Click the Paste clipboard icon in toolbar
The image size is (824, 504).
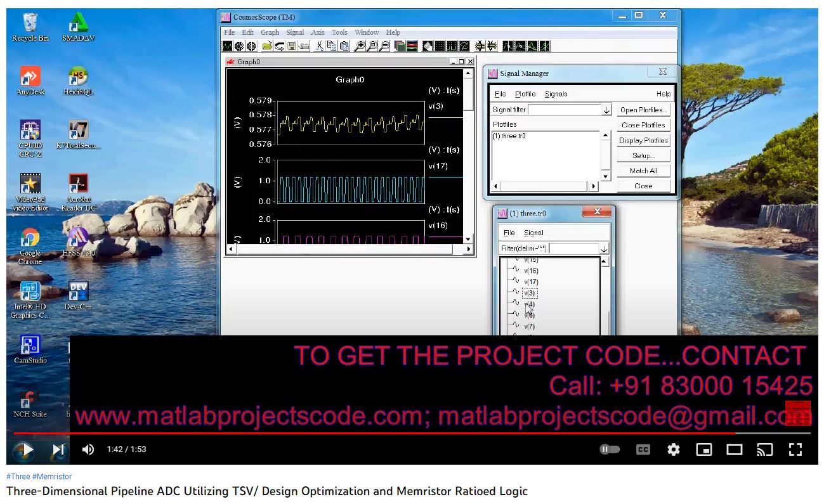tap(344, 46)
